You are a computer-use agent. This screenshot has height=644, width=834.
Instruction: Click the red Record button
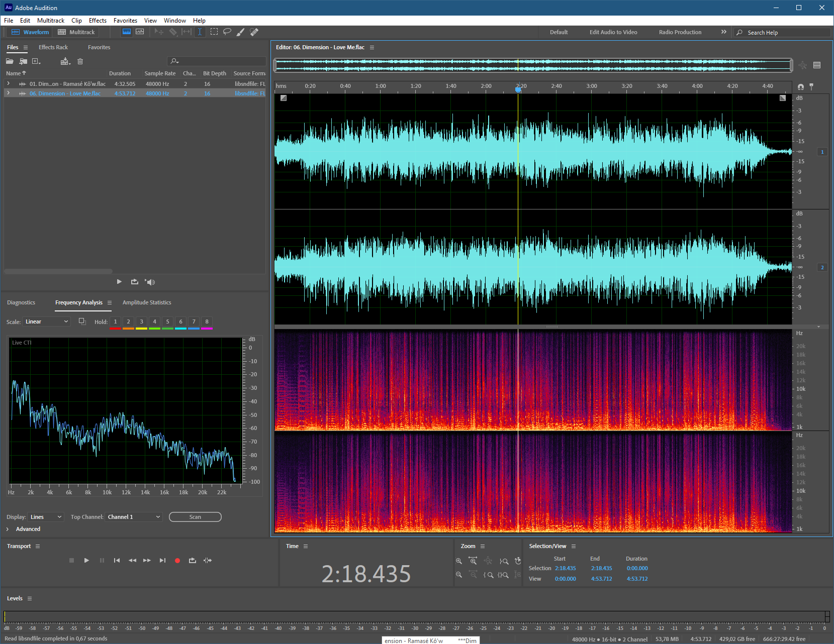[x=177, y=561]
